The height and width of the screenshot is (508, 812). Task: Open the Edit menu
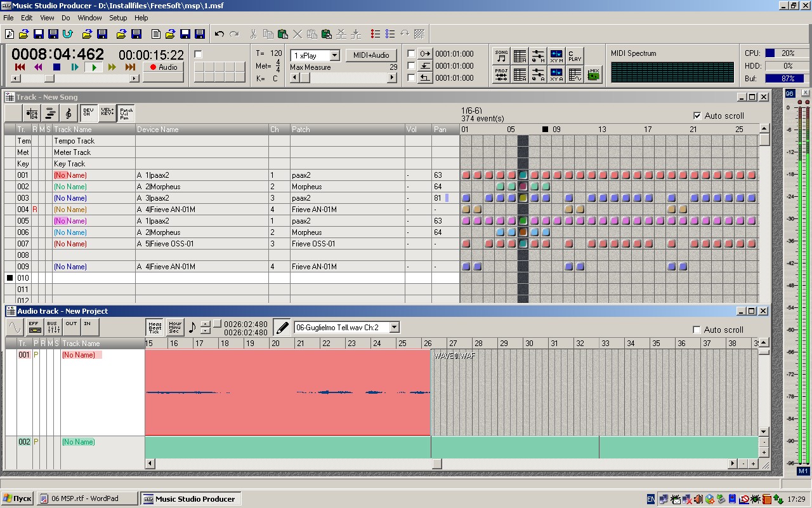click(27, 18)
